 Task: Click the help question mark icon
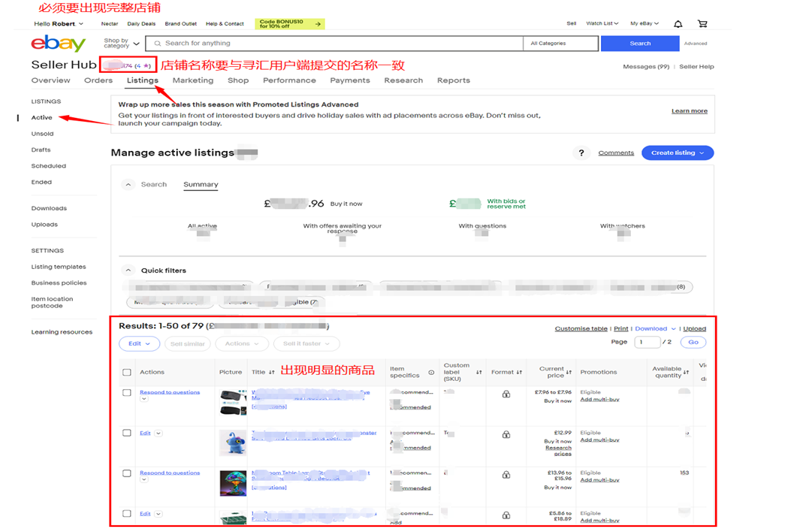[x=581, y=153]
